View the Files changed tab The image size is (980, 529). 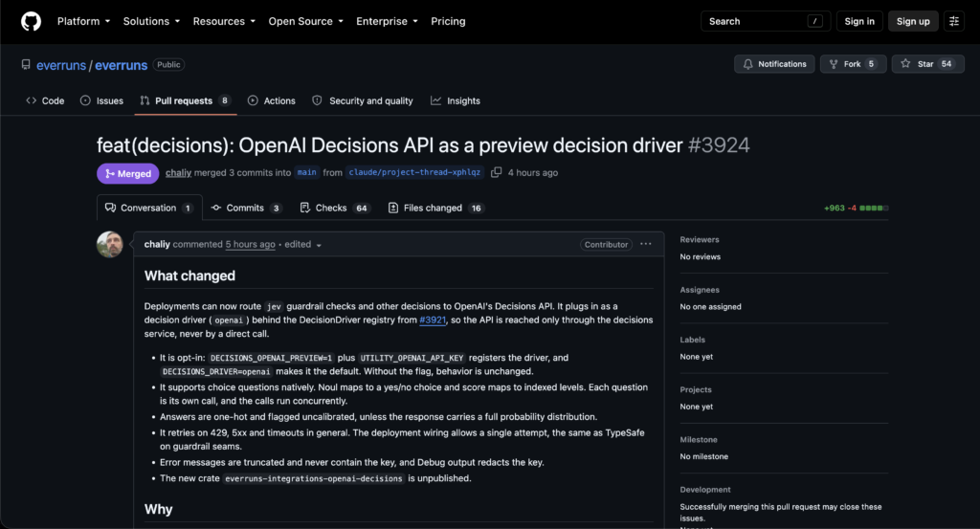(435, 208)
